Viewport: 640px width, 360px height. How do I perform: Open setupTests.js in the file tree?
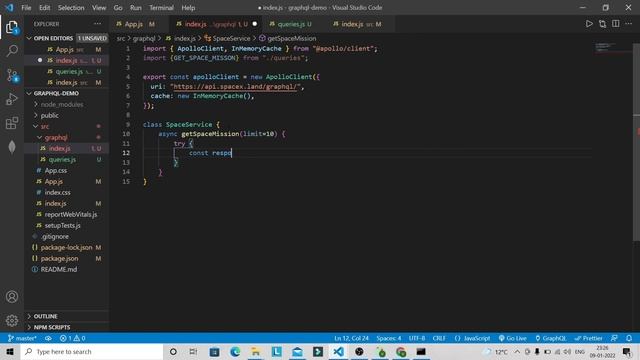coord(62,225)
